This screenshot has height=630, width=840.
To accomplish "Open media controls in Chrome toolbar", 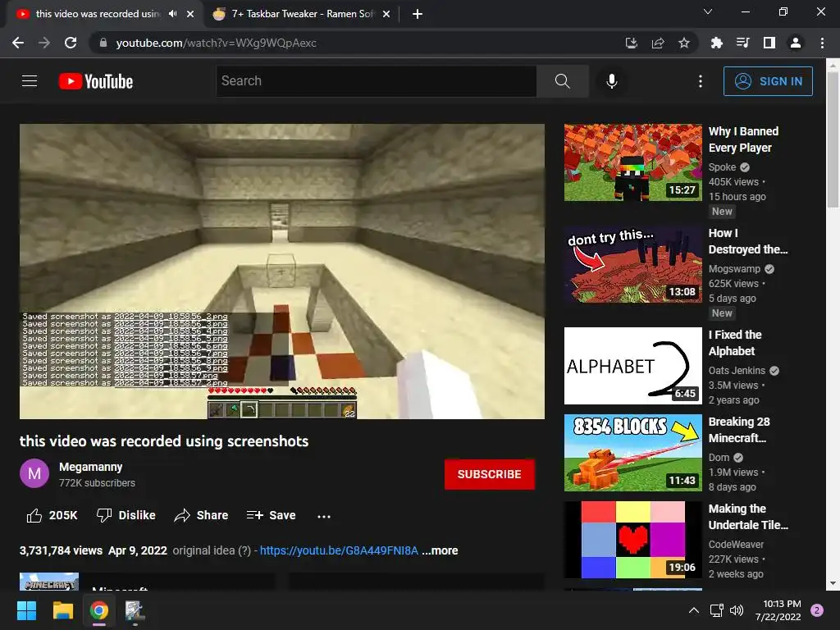I will pos(742,43).
